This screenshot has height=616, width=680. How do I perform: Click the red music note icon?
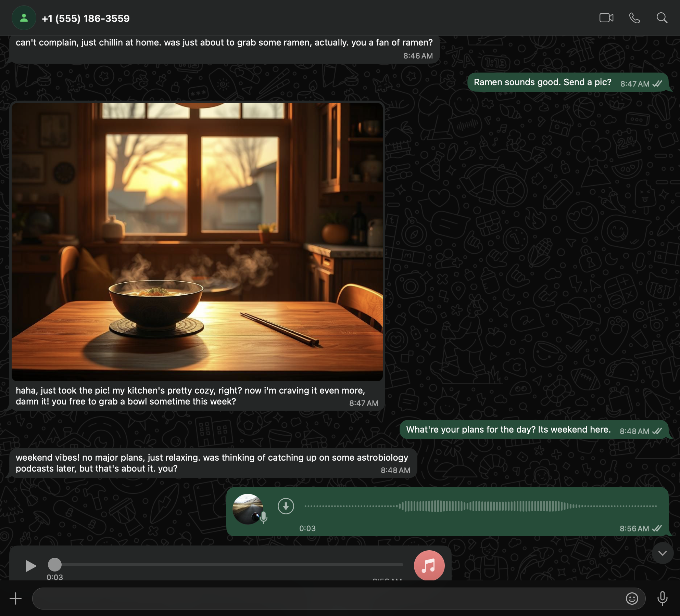[x=429, y=565]
